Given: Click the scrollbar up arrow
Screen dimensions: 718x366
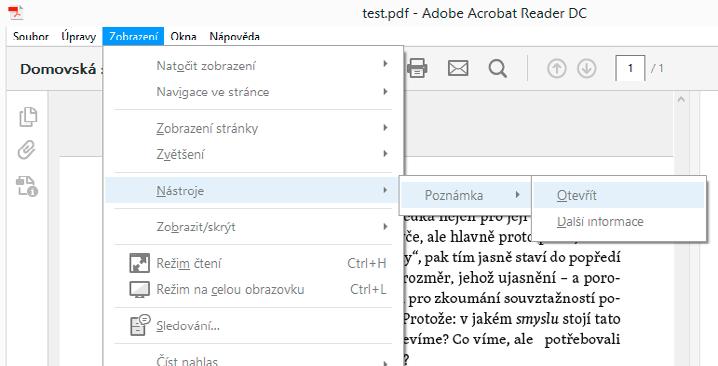Looking at the screenshot, I should (681, 99).
